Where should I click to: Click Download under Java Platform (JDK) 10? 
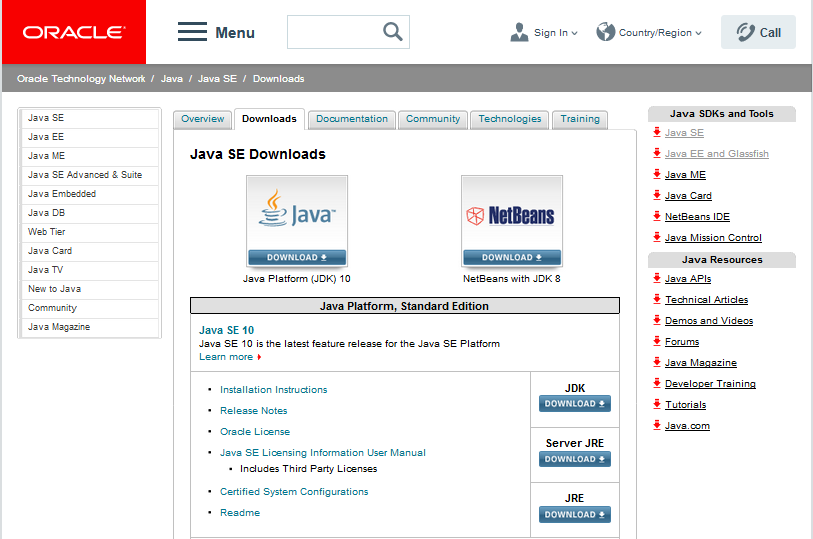[x=297, y=258]
